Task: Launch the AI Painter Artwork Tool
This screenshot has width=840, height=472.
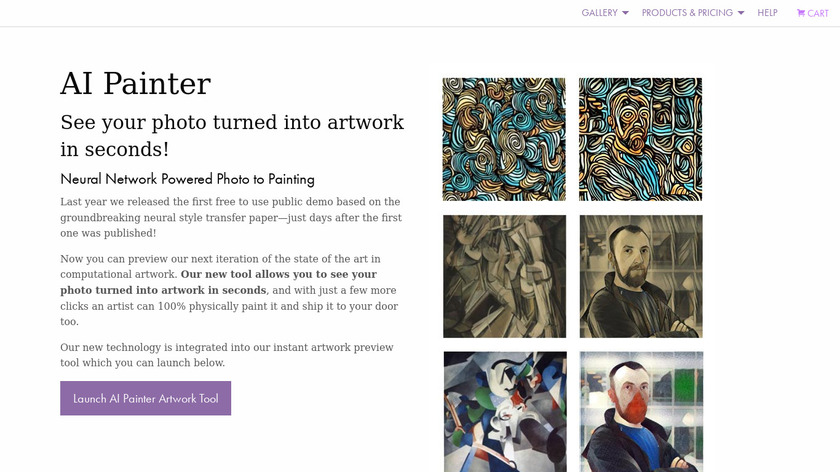Action: coord(145,398)
